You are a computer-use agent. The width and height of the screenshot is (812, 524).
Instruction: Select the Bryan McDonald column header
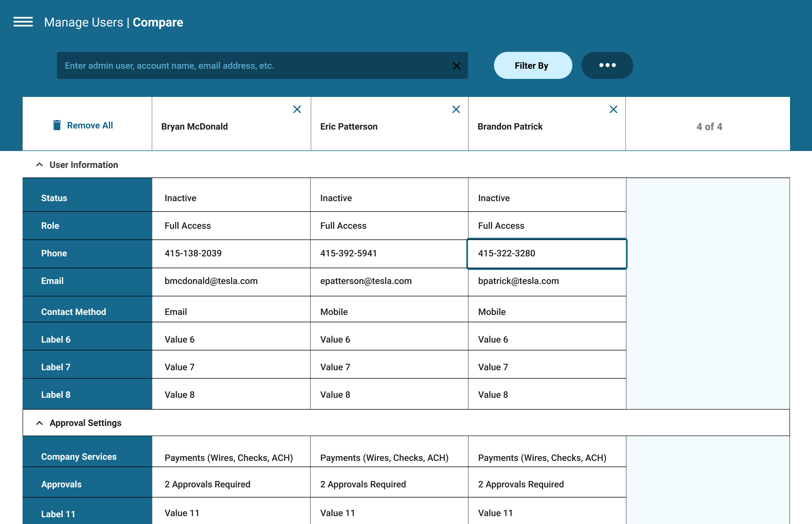[x=195, y=126]
